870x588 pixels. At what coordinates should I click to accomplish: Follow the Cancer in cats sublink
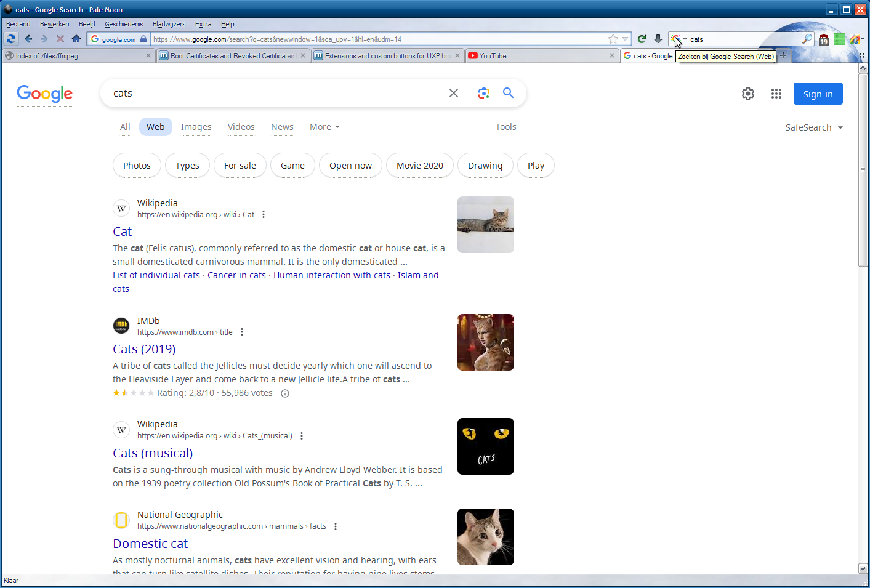(236, 275)
